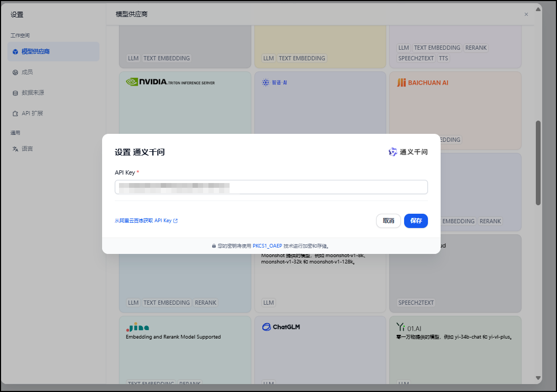Click the 零一万物 yi-34b-chat description text
Viewport: 557px width, 392px height.
pos(454,337)
